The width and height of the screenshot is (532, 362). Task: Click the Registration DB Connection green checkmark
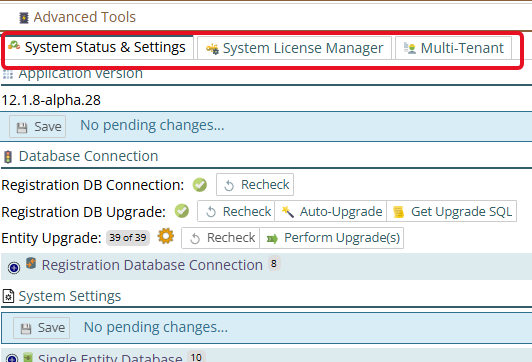[200, 185]
